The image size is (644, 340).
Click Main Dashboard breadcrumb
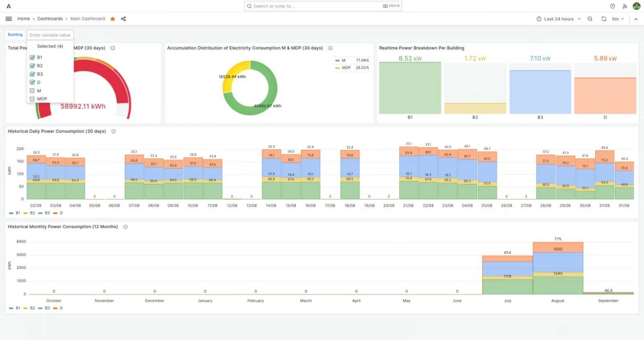click(88, 19)
